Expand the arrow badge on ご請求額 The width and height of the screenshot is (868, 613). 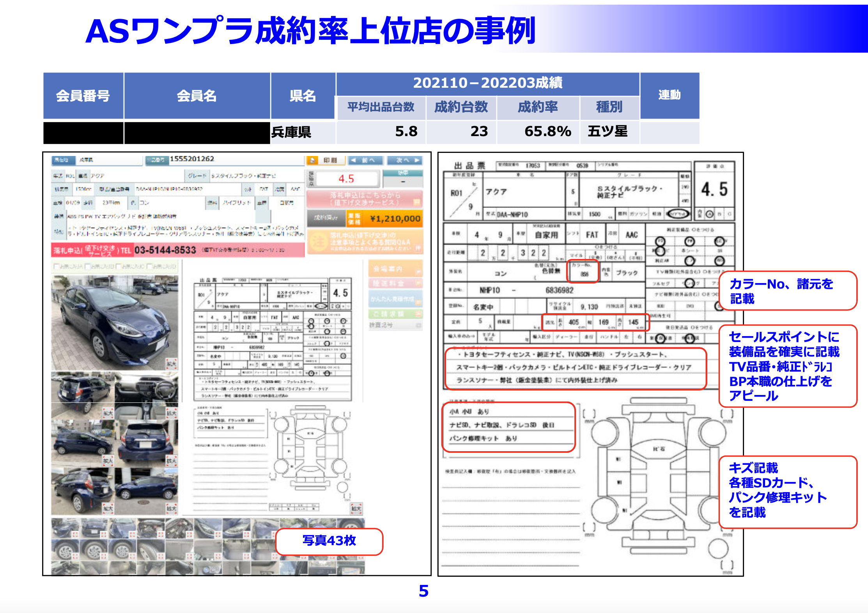pos(418,314)
